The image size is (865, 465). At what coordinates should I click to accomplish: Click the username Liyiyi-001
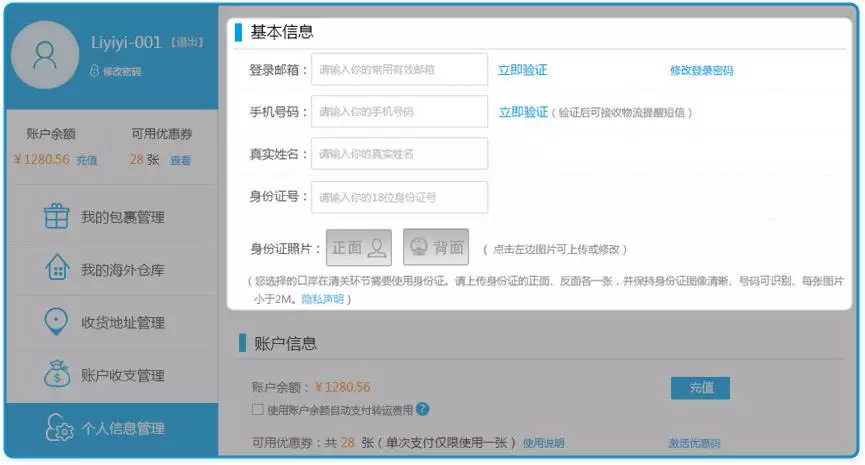[126, 42]
